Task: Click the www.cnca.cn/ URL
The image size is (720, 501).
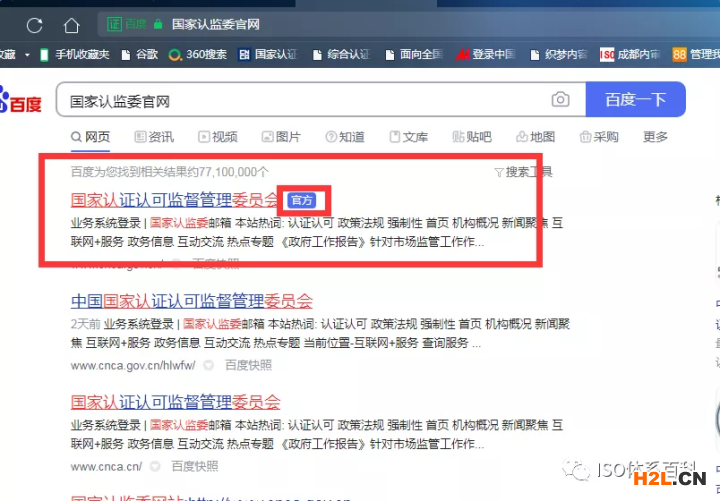Action: click(106, 467)
